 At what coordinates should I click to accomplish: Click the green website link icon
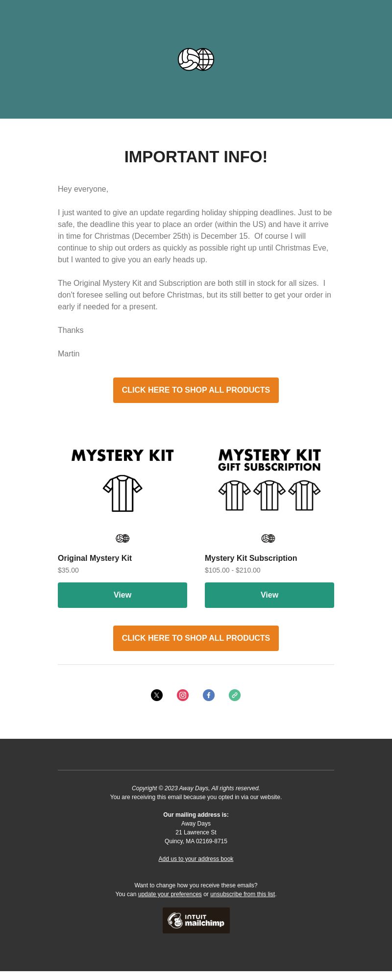coord(235,695)
